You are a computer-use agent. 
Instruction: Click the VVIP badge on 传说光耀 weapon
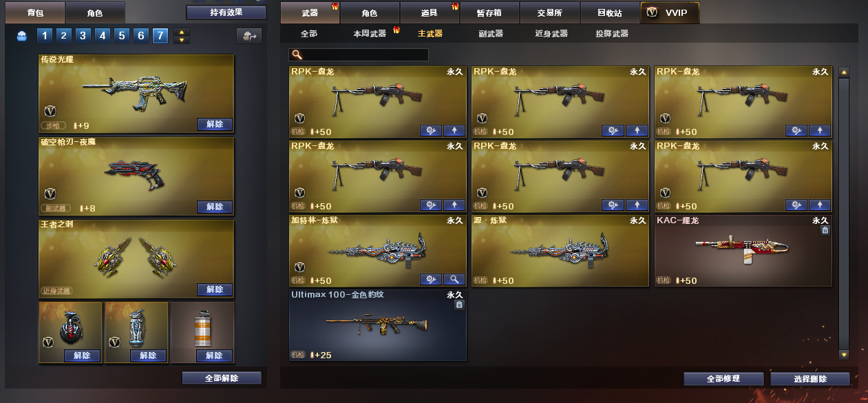coord(50,111)
